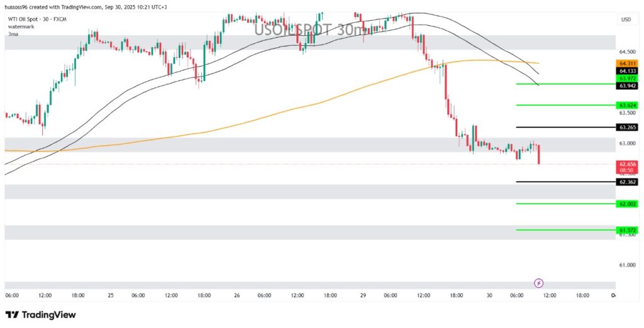644x328 pixels.
Task: Select the black 64.133 price label
Action: tap(628, 71)
